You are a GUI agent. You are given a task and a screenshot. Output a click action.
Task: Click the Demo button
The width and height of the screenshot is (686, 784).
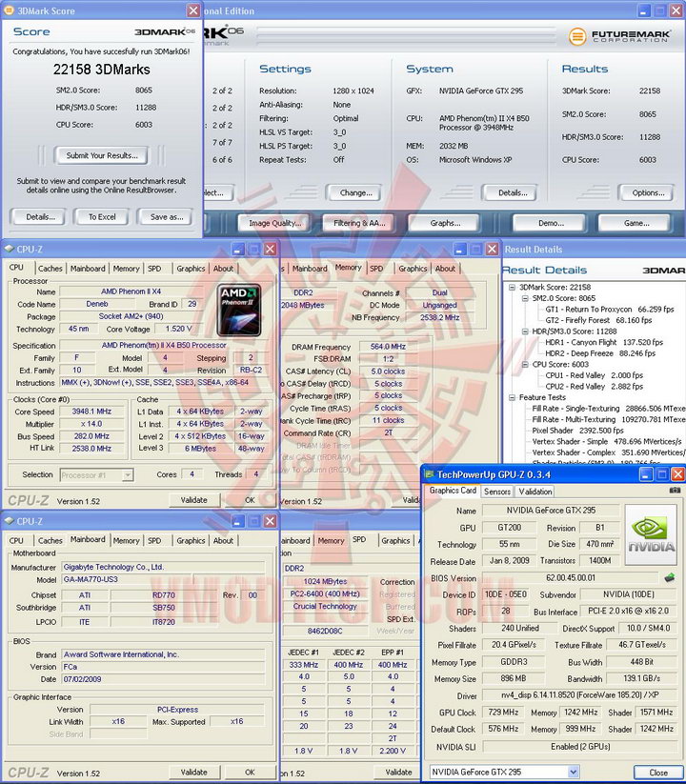(x=551, y=223)
